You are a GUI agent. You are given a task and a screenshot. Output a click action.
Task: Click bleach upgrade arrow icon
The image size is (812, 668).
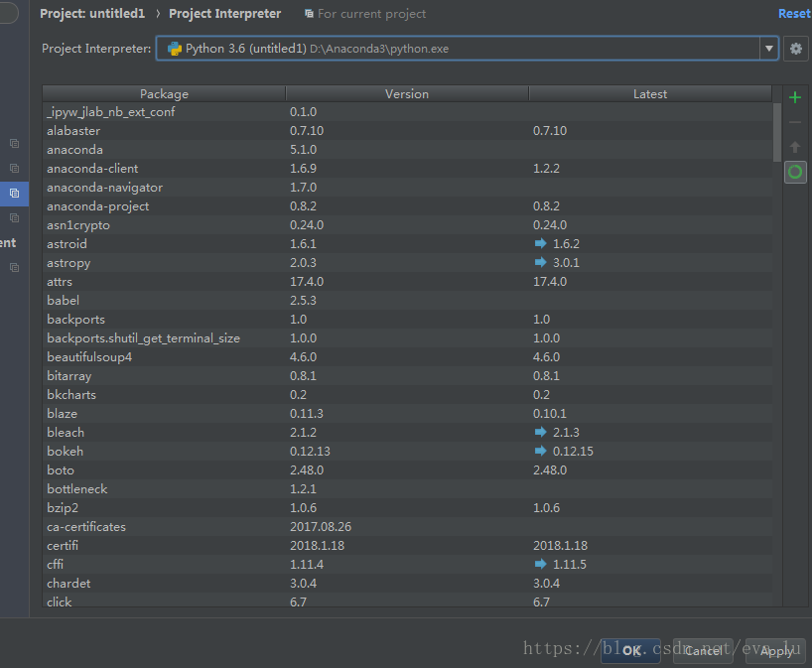click(540, 432)
